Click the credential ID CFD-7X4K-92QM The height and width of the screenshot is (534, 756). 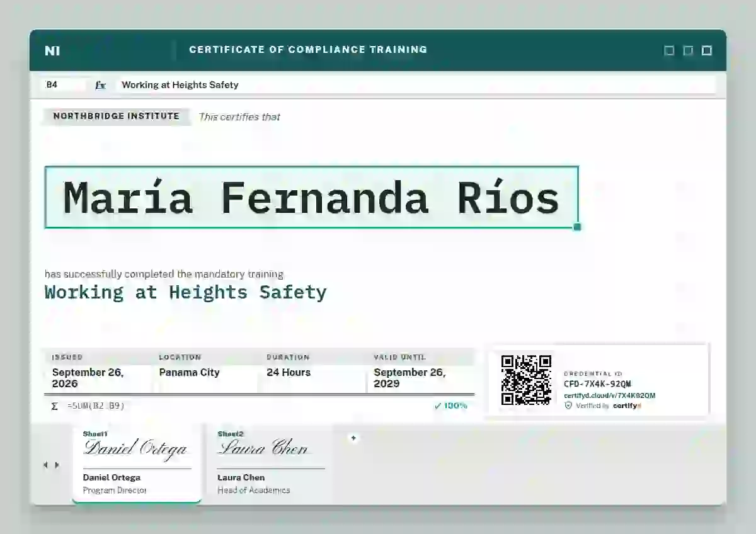coord(597,384)
